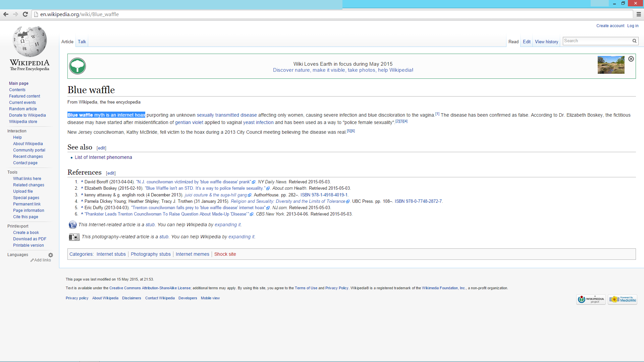
Task: Click the Powered by MediaWiki badge
Action: [x=623, y=299]
